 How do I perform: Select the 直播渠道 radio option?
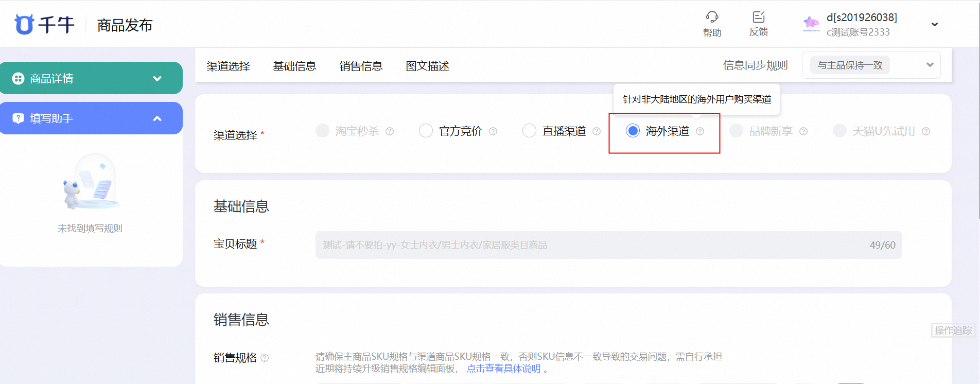click(529, 131)
